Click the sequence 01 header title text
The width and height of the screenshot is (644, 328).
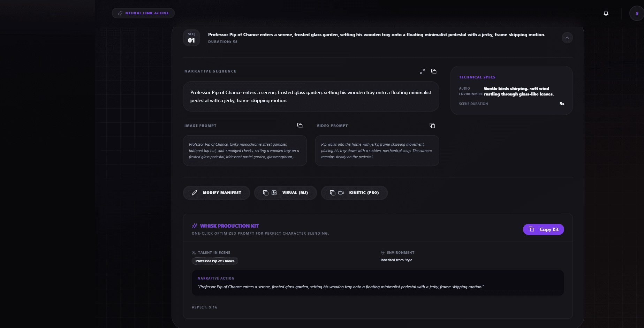pyautogui.click(x=377, y=35)
